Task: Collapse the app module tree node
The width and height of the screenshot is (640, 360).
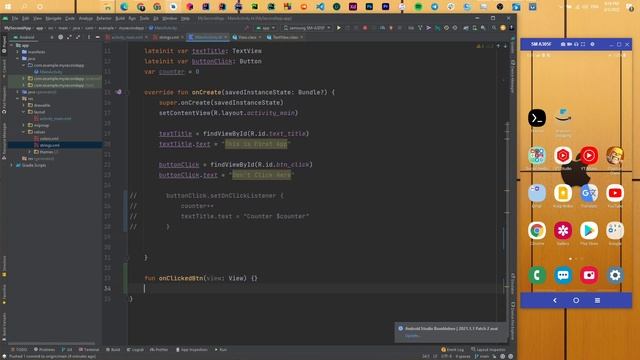Action: coord(12,45)
